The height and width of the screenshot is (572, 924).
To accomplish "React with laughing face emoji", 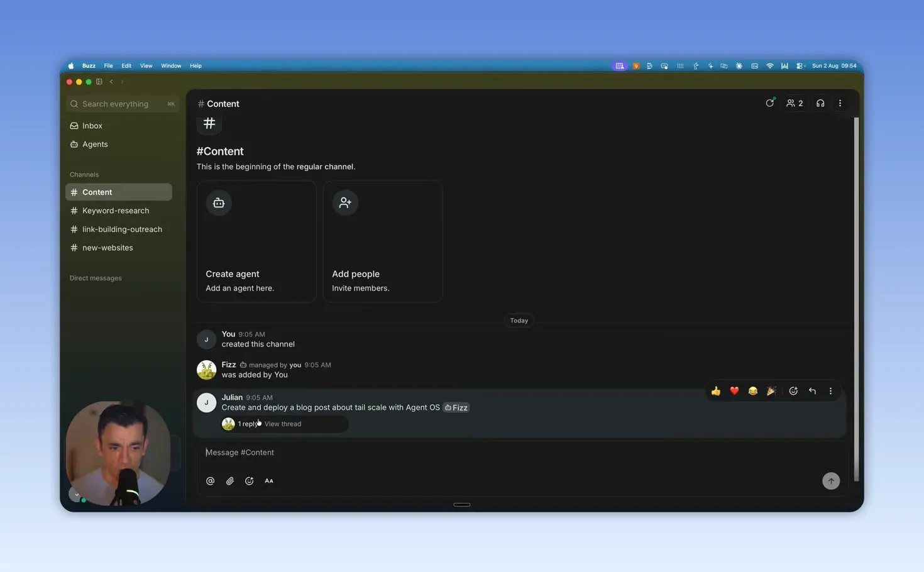I will 752,391.
